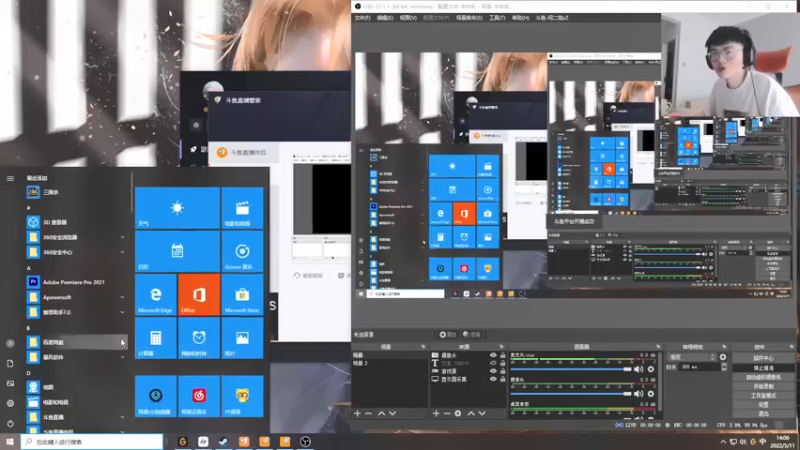Open Adobe Premiere Pro 2021 from the app list
The width and height of the screenshot is (800, 450).
74,282
